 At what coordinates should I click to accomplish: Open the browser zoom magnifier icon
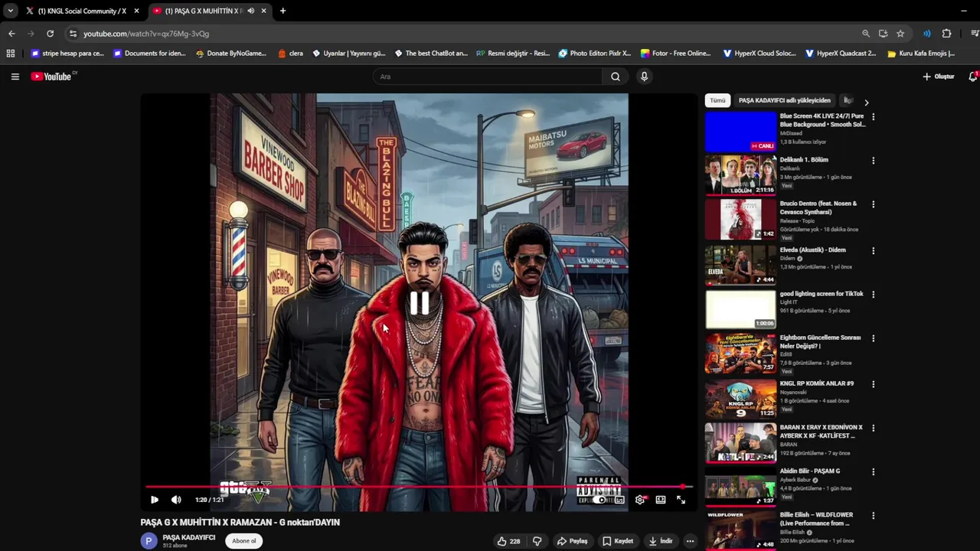point(866,34)
